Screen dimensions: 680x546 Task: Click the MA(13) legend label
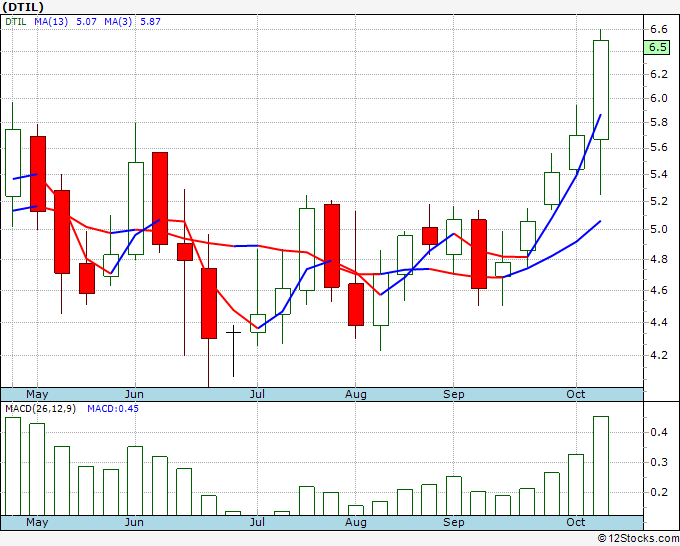click(x=51, y=22)
